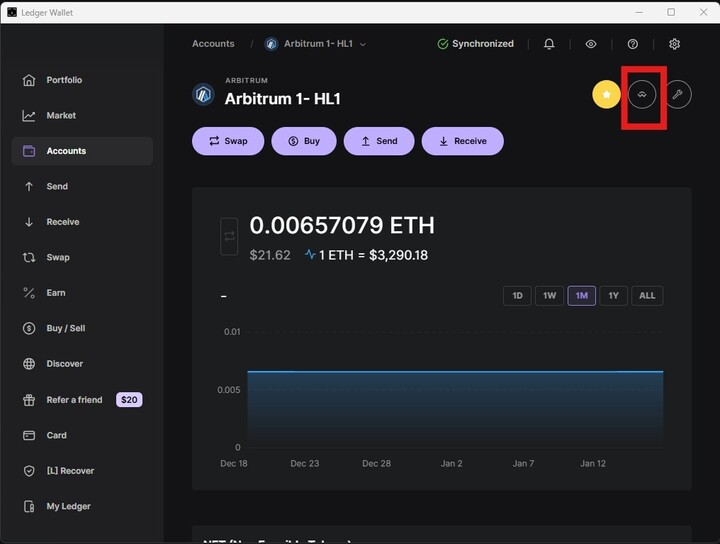Open notifications bell

tap(549, 44)
